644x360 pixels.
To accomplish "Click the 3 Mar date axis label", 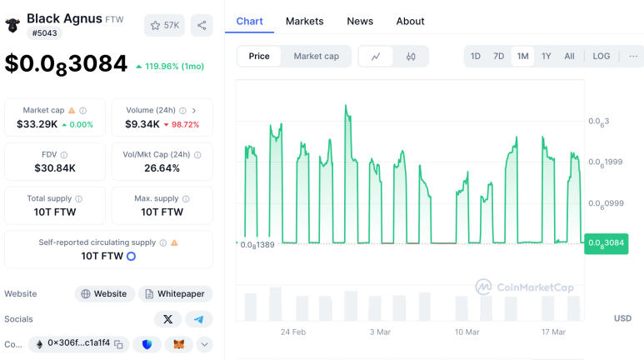I will point(380,332).
